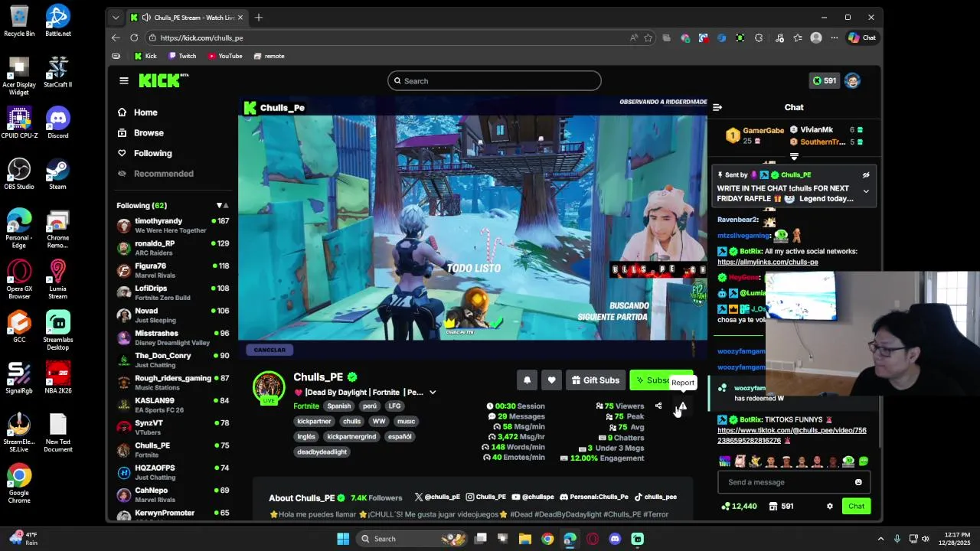The width and height of the screenshot is (980, 551).
Task: Open the Kick hamburger sidebar menu
Action: pos(124,80)
